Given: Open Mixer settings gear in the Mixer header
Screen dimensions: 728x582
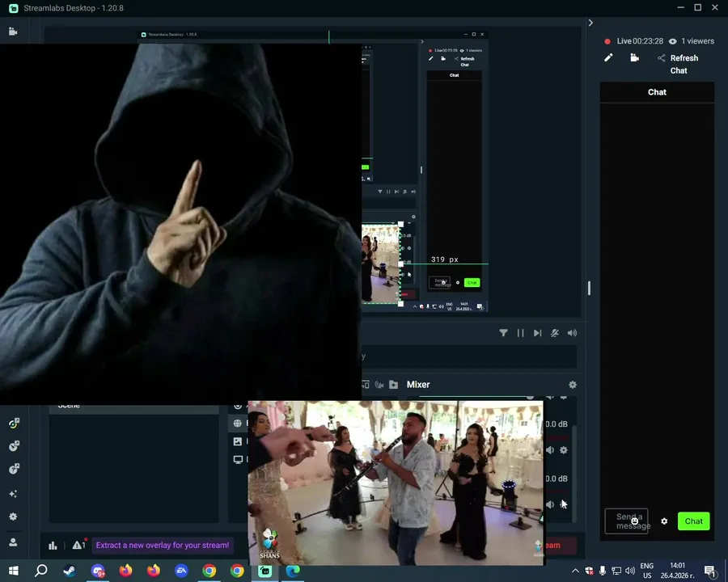Looking at the screenshot, I should 573,385.
